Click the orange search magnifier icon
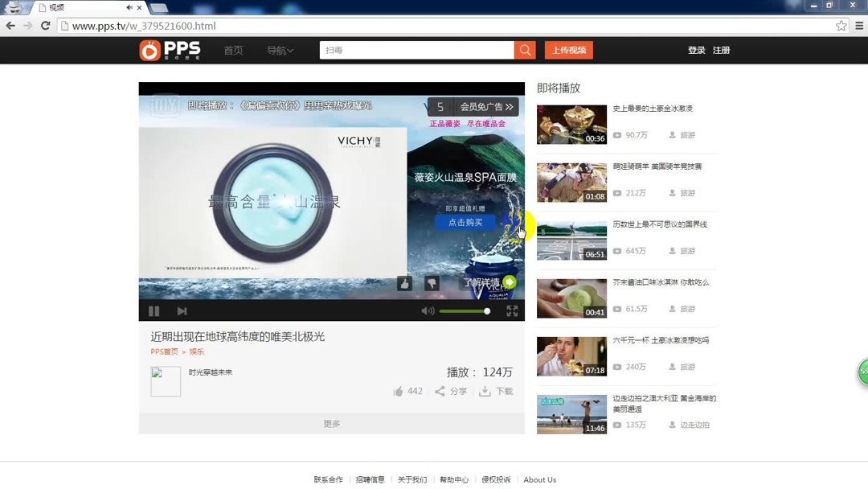The height and width of the screenshot is (489, 868). coord(525,50)
